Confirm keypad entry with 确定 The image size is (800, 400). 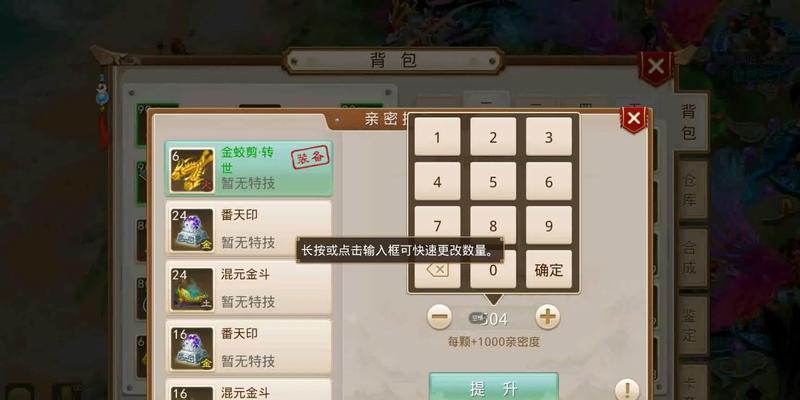[x=549, y=269]
